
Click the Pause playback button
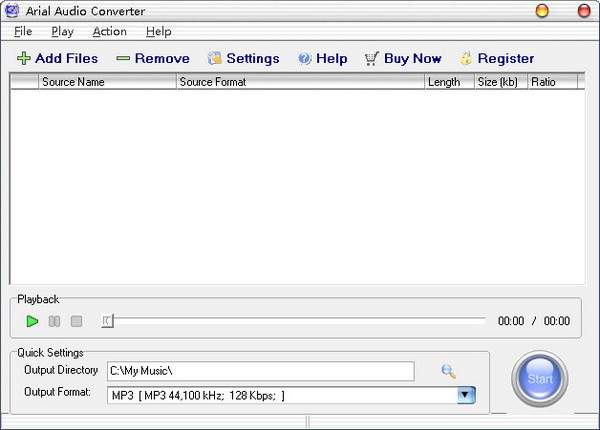click(x=54, y=321)
